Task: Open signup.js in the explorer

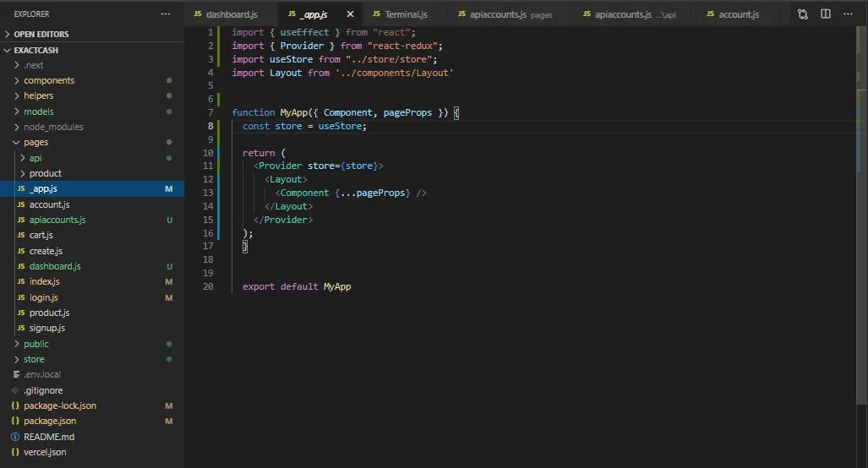Action: click(x=47, y=328)
